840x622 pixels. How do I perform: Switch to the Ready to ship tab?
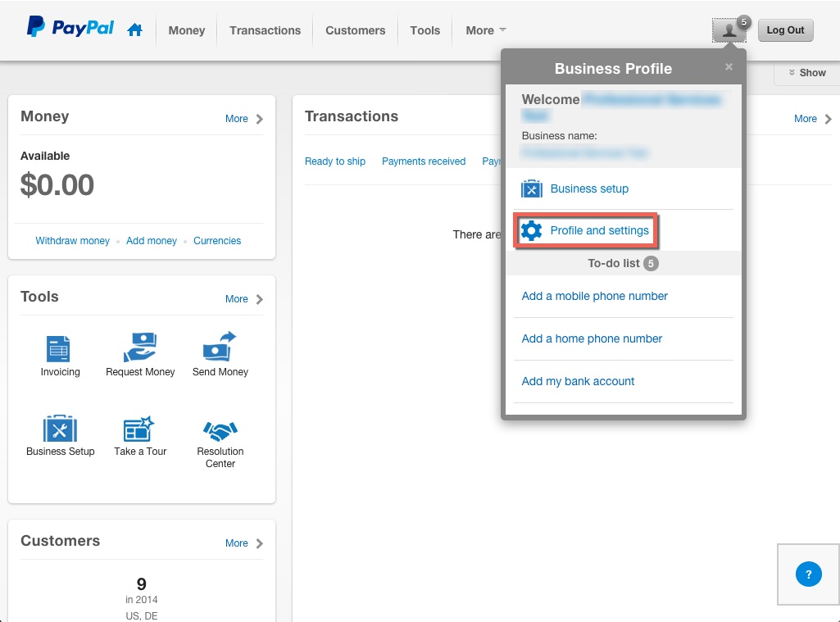tap(335, 161)
